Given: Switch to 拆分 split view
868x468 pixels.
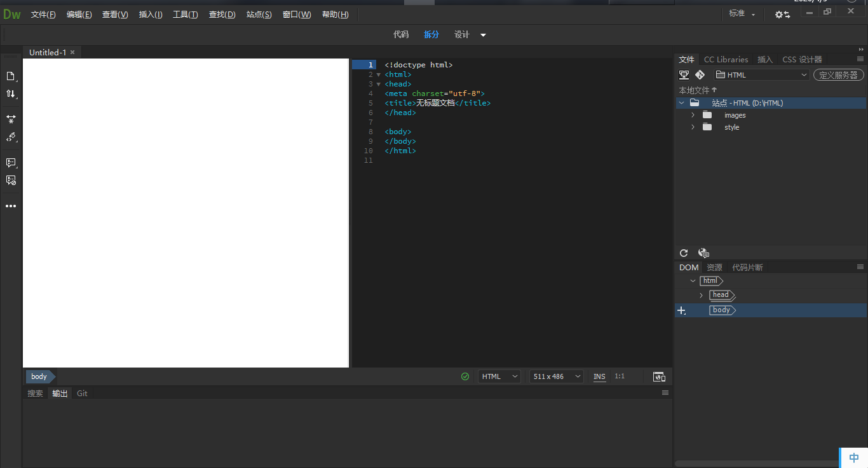Looking at the screenshot, I should point(431,34).
